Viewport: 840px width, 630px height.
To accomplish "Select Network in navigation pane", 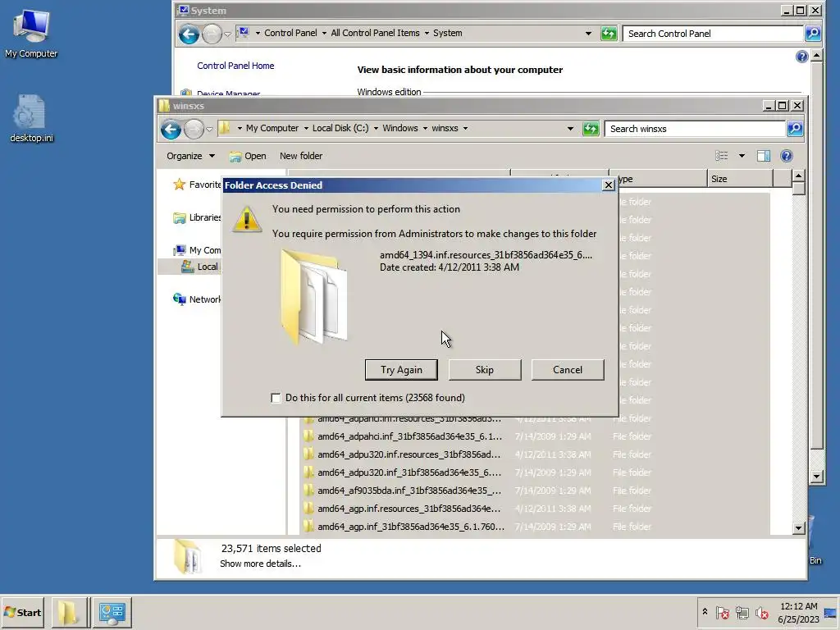I will [197, 299].
